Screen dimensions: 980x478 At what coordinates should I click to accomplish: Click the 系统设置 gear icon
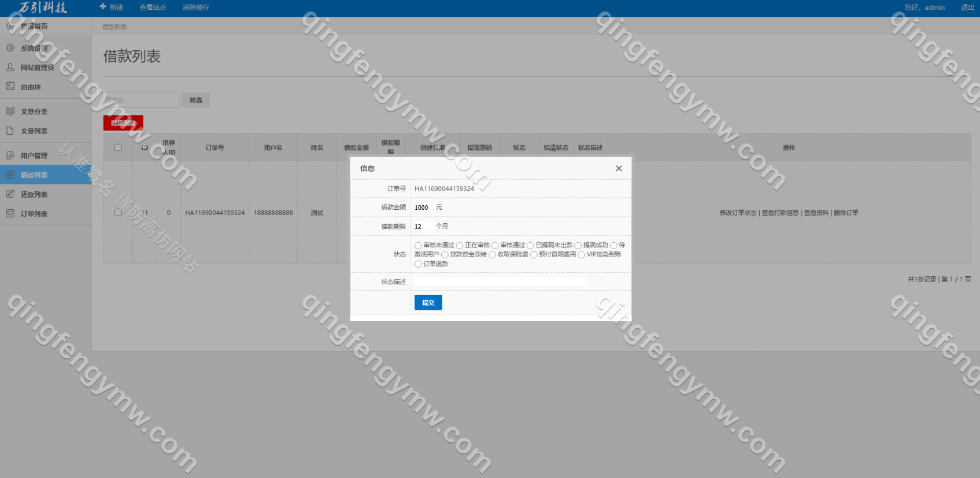(x=10, y=48)
